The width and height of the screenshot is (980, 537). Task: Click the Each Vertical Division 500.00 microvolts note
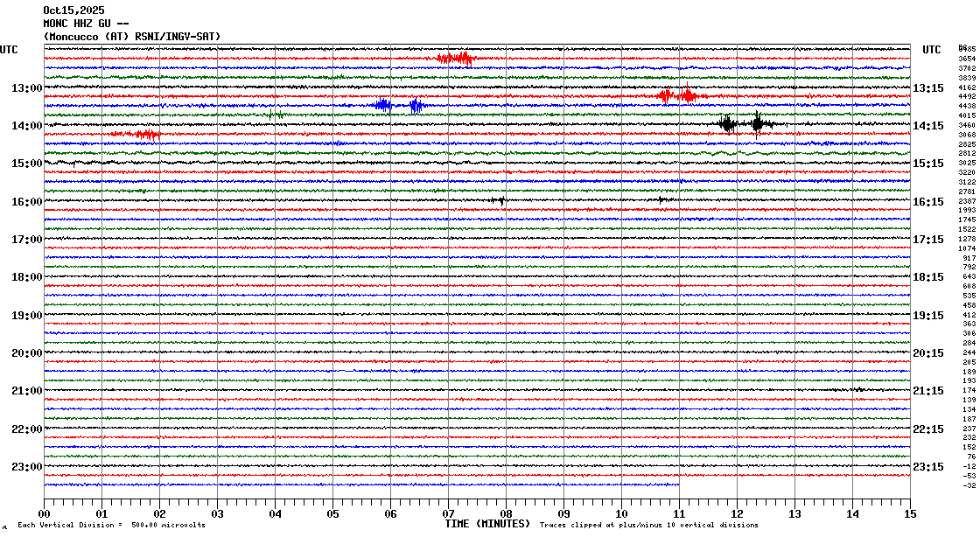(x=111, y=525)
